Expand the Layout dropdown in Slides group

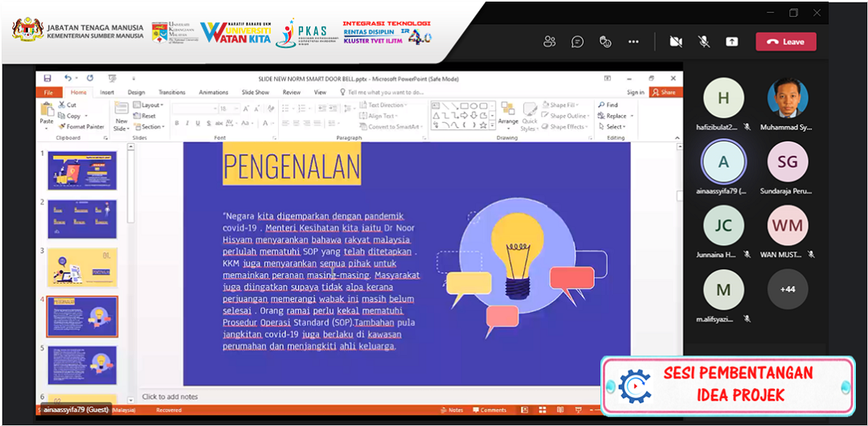click(149, 105)
